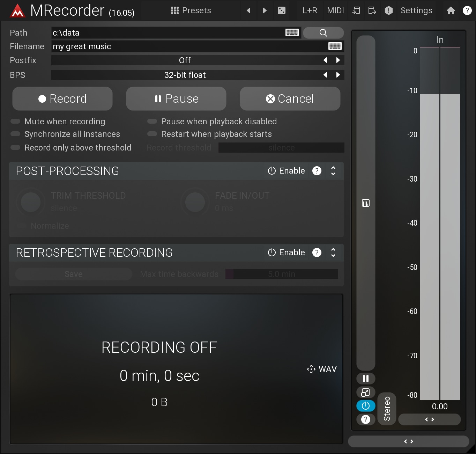The width and height of the screenshot is (476, 454).
Task: Click the load/import preset icon
Action: click(356, 10)
